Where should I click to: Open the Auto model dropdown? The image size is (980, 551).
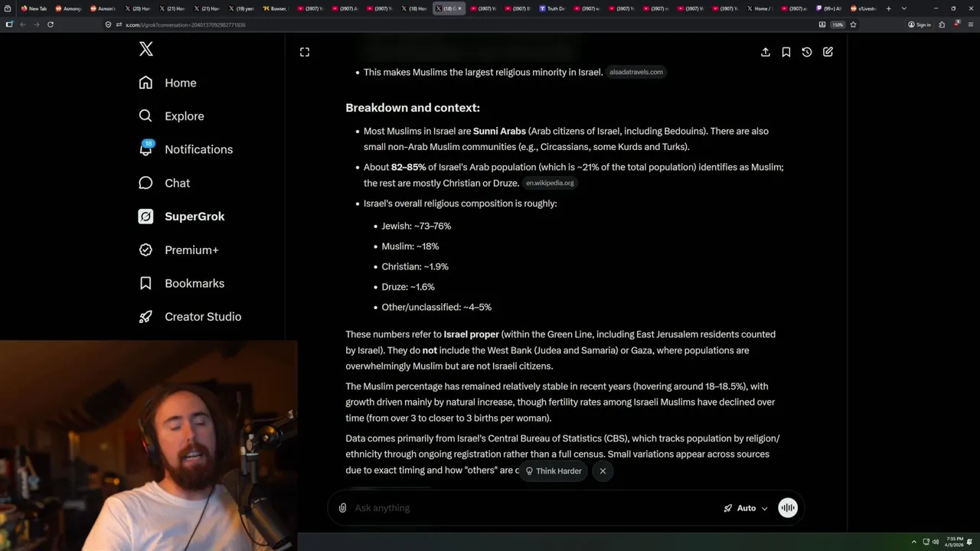click(746, 508)
